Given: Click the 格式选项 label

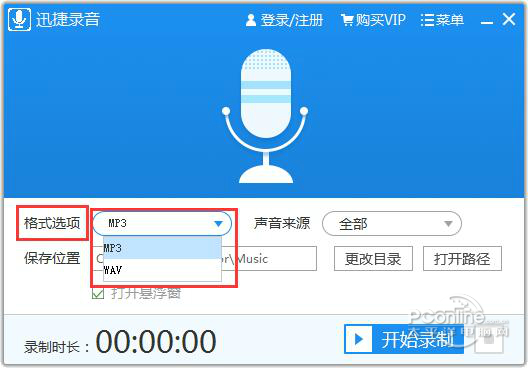Looking at the screenshot, I should tap(52, 224).
